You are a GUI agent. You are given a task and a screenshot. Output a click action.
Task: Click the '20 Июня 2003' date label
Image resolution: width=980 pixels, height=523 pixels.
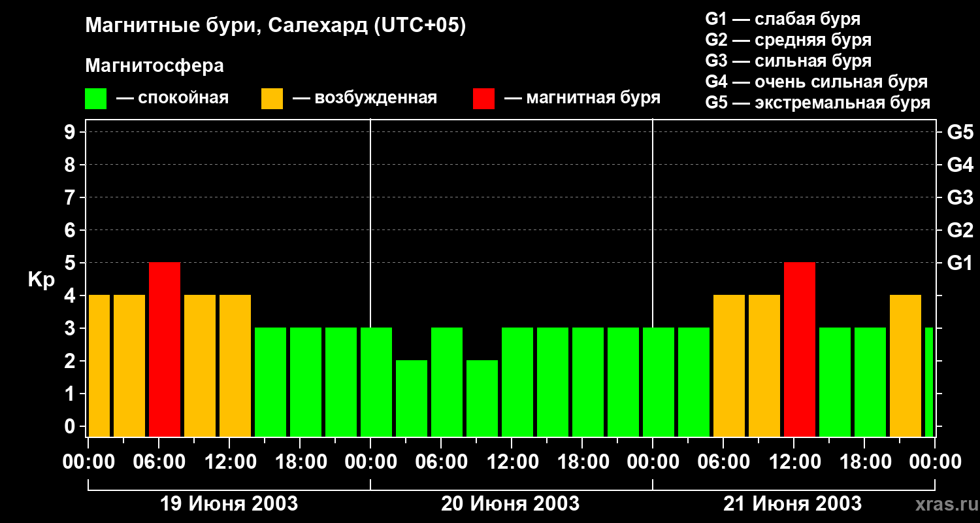click(x=510, y=504)
